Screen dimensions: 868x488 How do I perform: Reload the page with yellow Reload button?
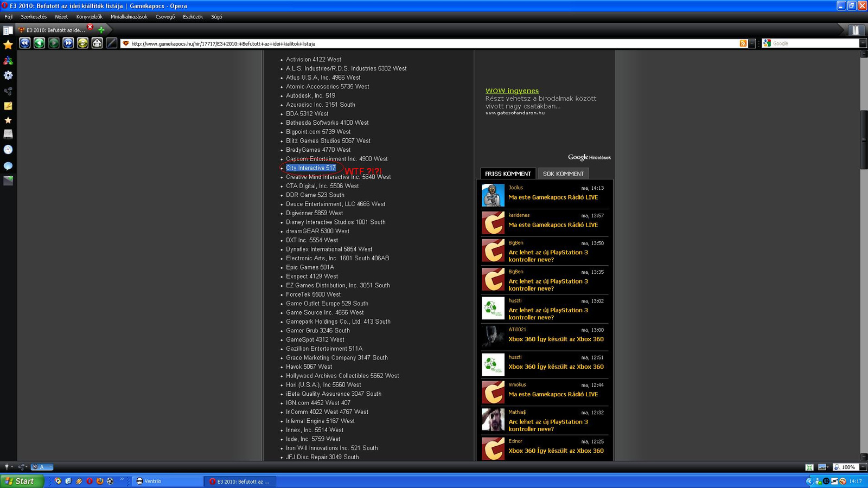[x=82, y=43]
